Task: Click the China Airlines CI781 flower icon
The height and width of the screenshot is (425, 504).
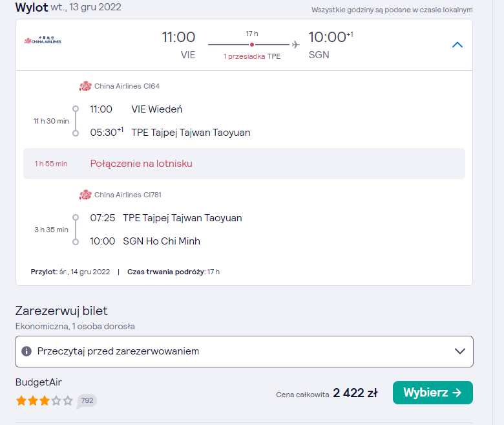Action: pos(85,195)
